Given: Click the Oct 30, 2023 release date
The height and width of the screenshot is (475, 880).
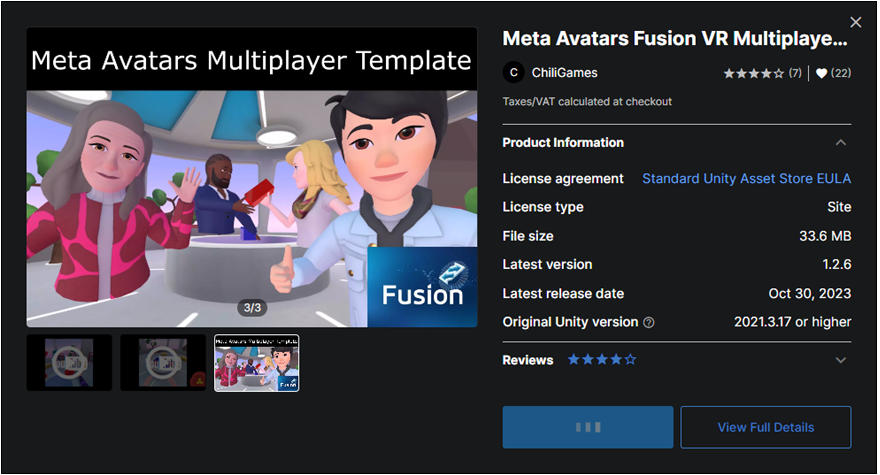Looking at the screenshot, I should coord(810,294).
